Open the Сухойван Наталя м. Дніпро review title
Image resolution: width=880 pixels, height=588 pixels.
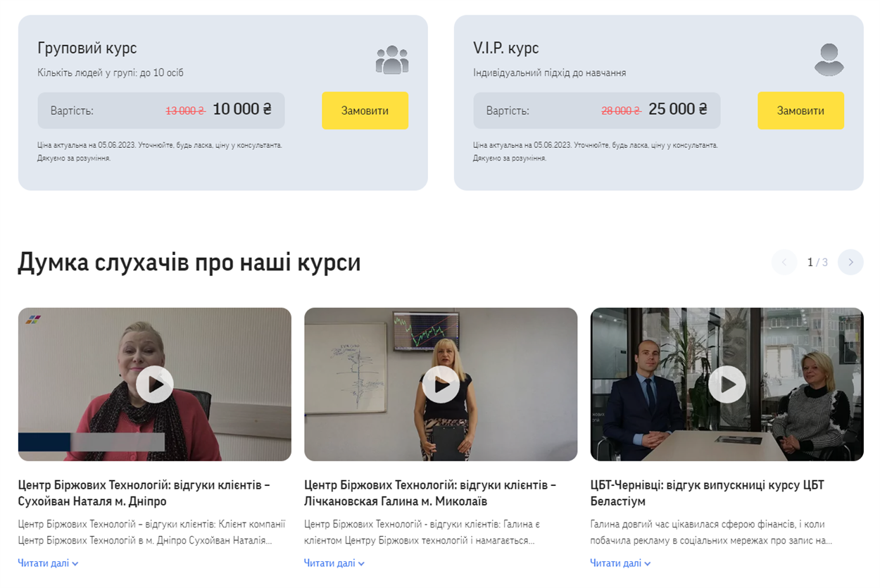(144, 493)
